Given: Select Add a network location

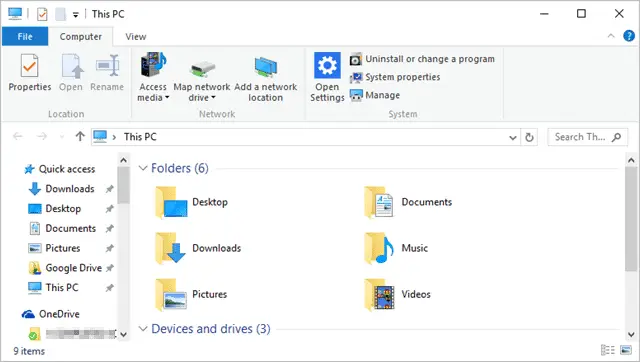Looking at the screenshot, I should coord(265,79).
